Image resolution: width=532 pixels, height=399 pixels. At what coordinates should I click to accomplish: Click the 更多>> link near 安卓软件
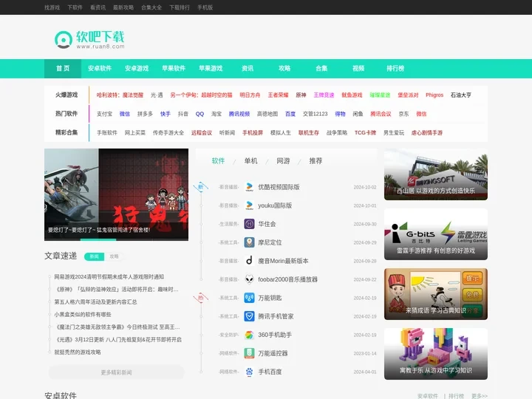pos(480,396)
